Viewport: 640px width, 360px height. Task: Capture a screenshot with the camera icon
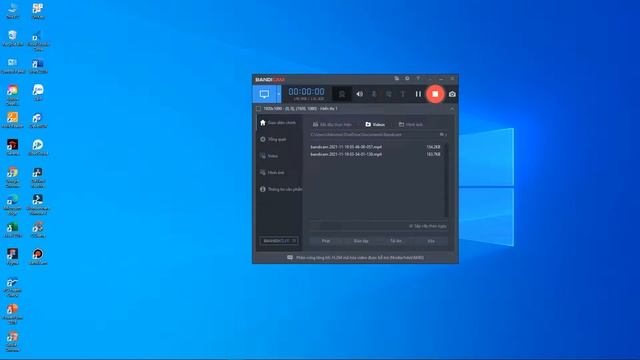(x=452, y=94)
